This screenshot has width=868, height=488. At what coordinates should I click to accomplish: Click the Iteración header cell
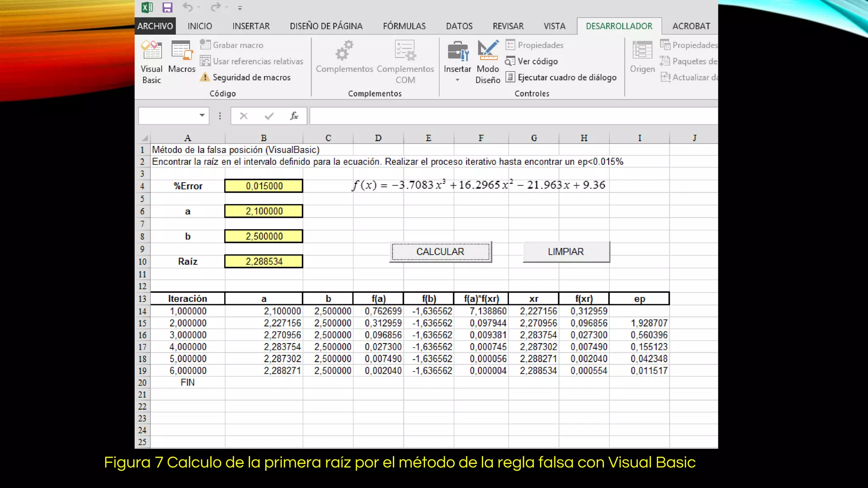pos(188,299)
